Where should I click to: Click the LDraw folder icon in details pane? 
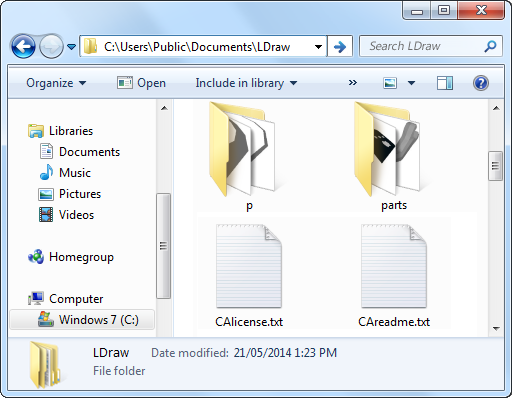pos(45,365)
